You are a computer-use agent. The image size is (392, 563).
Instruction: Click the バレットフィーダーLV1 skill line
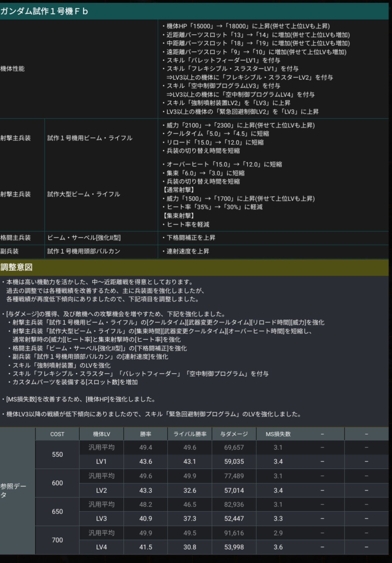[221, 60]
